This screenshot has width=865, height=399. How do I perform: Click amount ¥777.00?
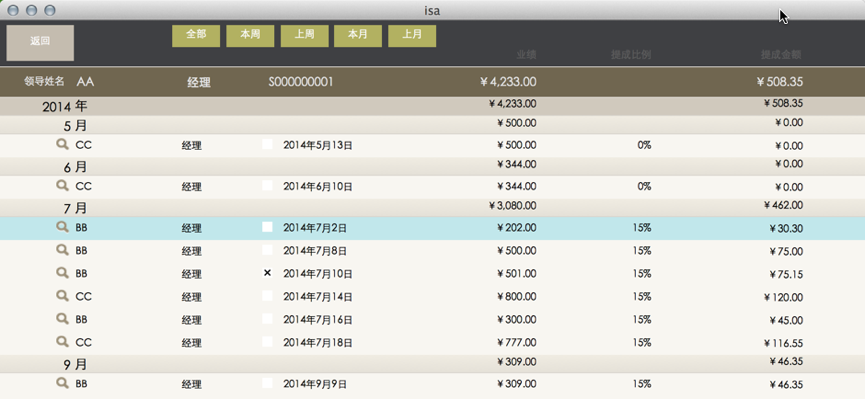[516, 342]
